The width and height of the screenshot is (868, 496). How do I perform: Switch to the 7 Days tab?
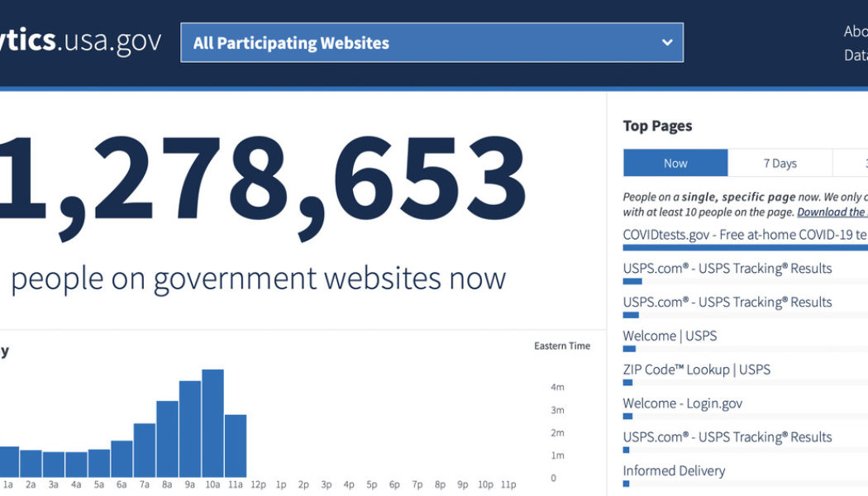pyautogui.click(x=780, y=163)
